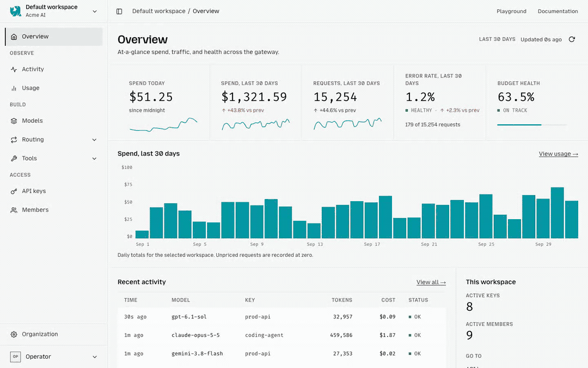Click the Routing arrows icon
The width and height of the screenshot is (588, 368).
click(x=14, y=140)
